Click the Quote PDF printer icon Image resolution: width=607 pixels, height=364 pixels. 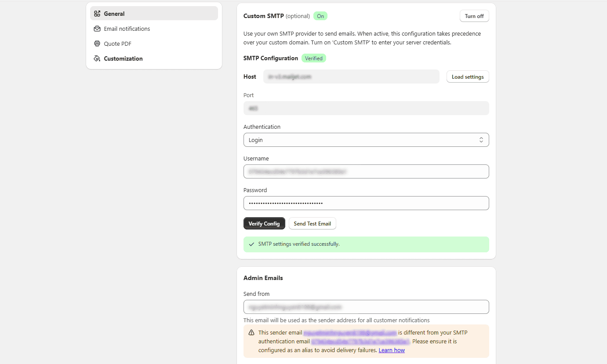click(97, 44)
